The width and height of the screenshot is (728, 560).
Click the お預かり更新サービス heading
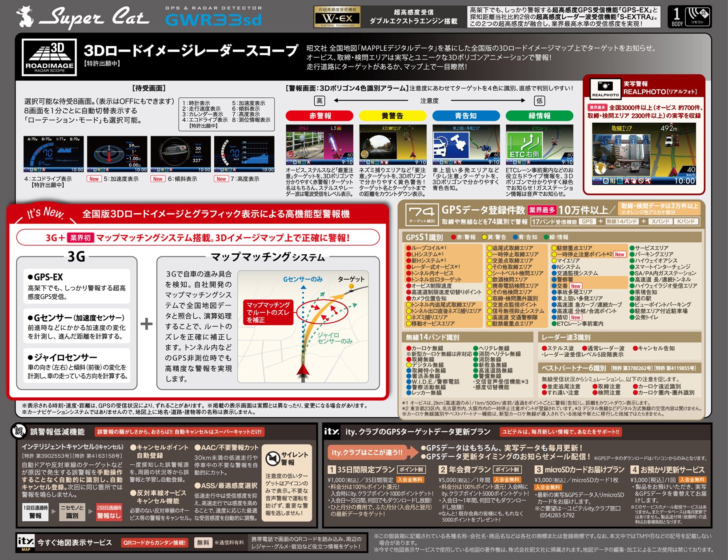(668, 470)
